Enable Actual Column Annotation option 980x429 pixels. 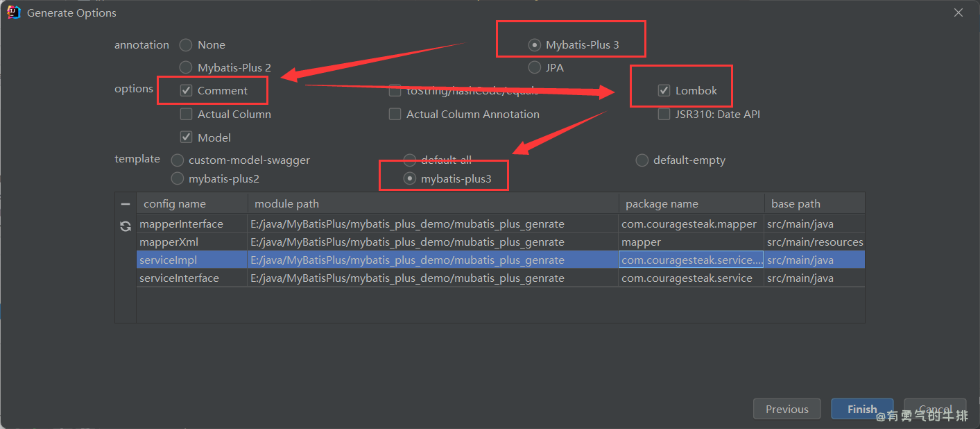click(395, 114)
